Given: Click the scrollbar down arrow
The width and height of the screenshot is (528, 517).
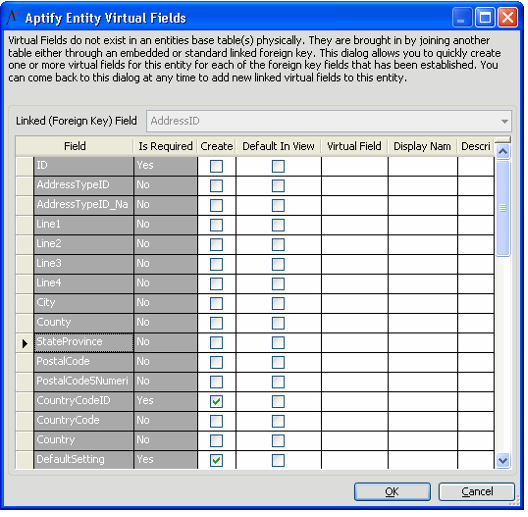Looking at the screenshot, I should (503, 460).
